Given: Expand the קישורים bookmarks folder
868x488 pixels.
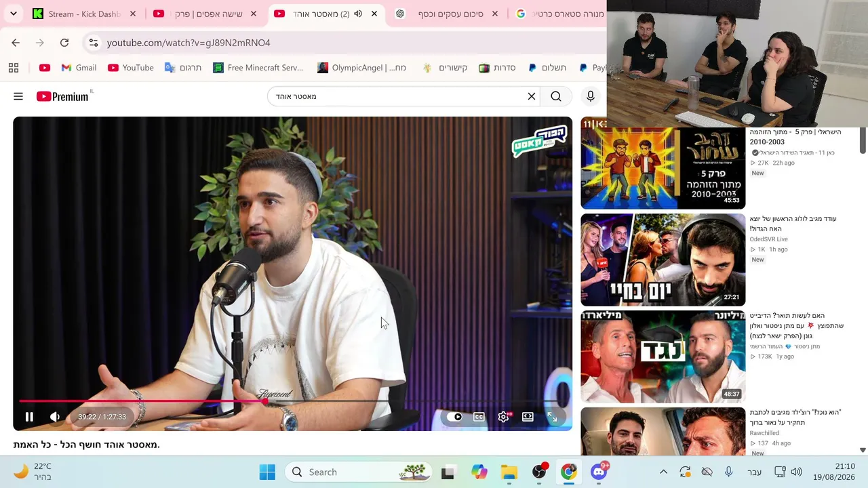Looking at the screenshot, I should pyautogui.click(x=445, y=68).
